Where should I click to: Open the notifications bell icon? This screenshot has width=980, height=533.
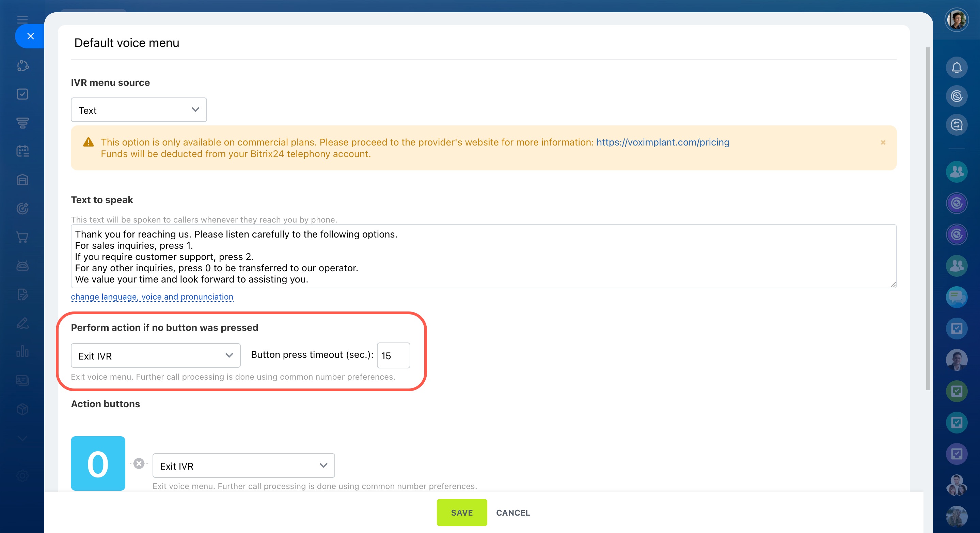tap(956, 68)
